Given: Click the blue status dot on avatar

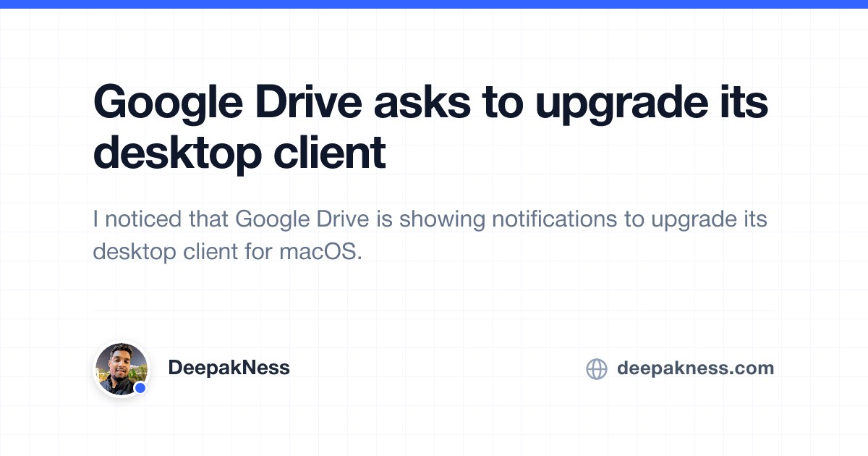Looking at the screenshot, I should [140, 388].
